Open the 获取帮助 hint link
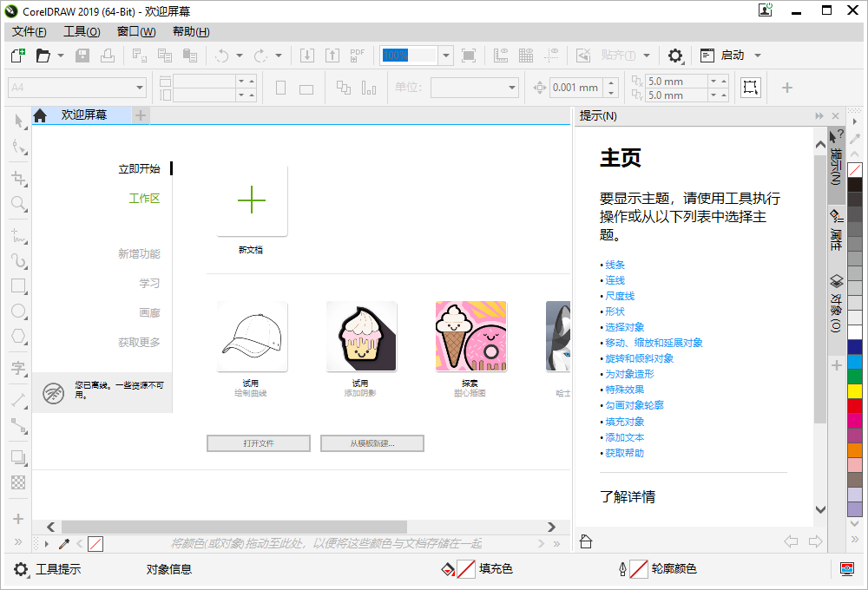This screenshot has height=590, width=868. (x=624, y=453)
